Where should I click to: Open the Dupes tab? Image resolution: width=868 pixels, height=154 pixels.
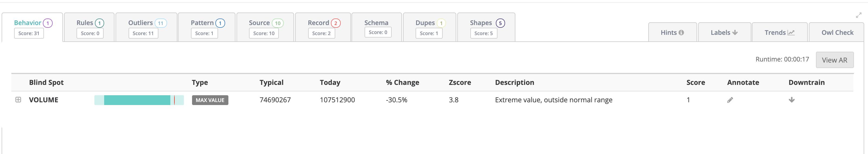click(425, 23)
